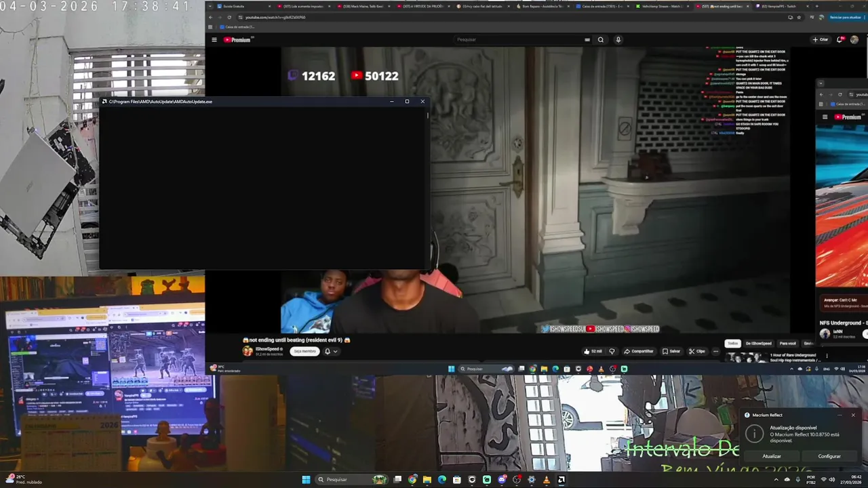Click the NFS Underground video title
Viewport: 868px width, 488px height.
tap(844, 323)
